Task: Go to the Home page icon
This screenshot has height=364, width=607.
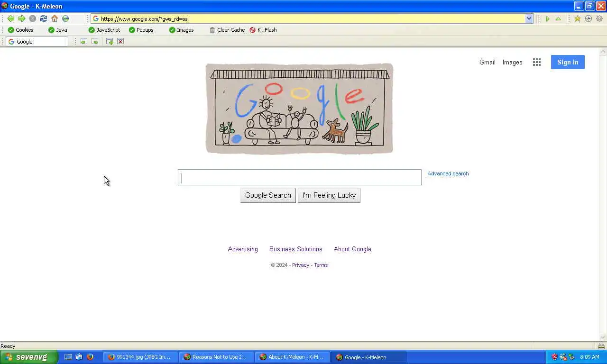Action: [55, 18]
